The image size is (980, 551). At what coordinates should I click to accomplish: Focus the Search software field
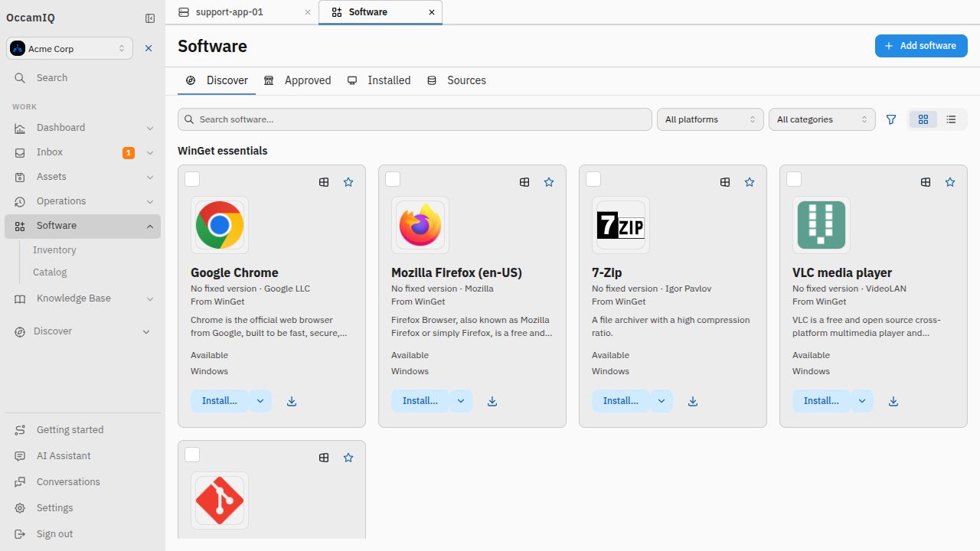point(415,119)
